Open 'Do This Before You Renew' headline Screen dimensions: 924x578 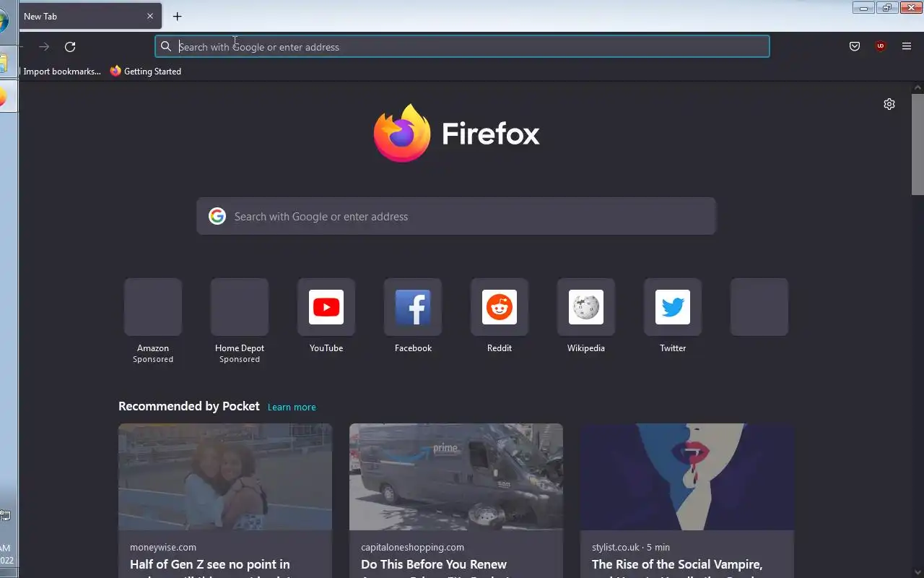coord(434,564)
